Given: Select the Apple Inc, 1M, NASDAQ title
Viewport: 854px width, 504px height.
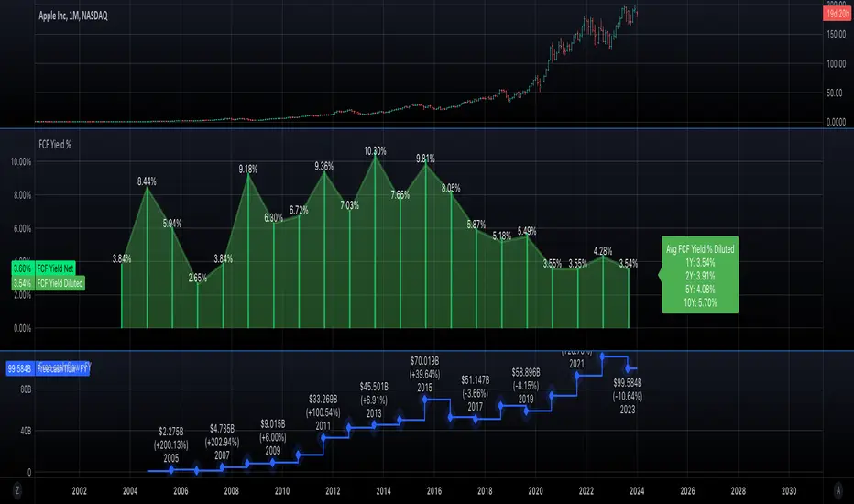Looking at the screenshot, I should pyautogui.click(x=81, y=15).
